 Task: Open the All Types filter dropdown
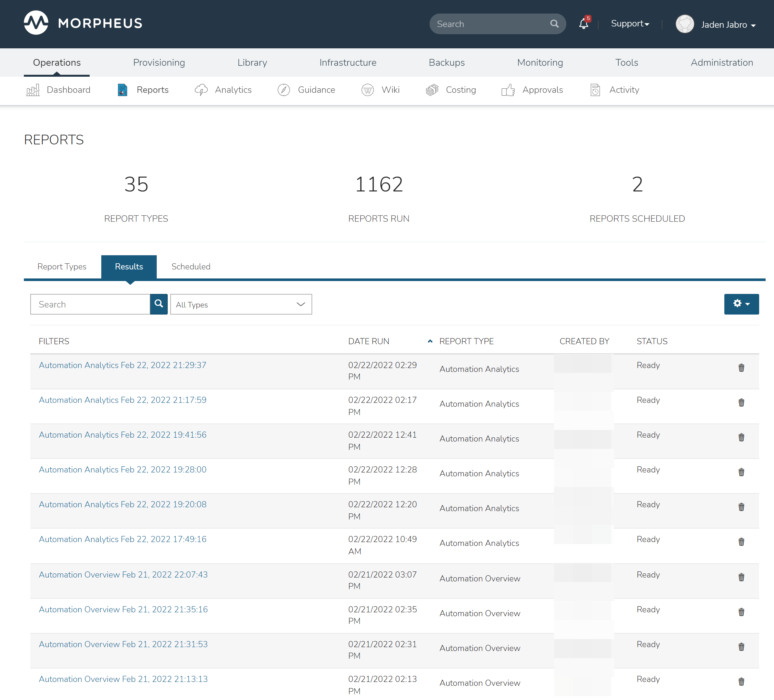click(x=241, y=304)
